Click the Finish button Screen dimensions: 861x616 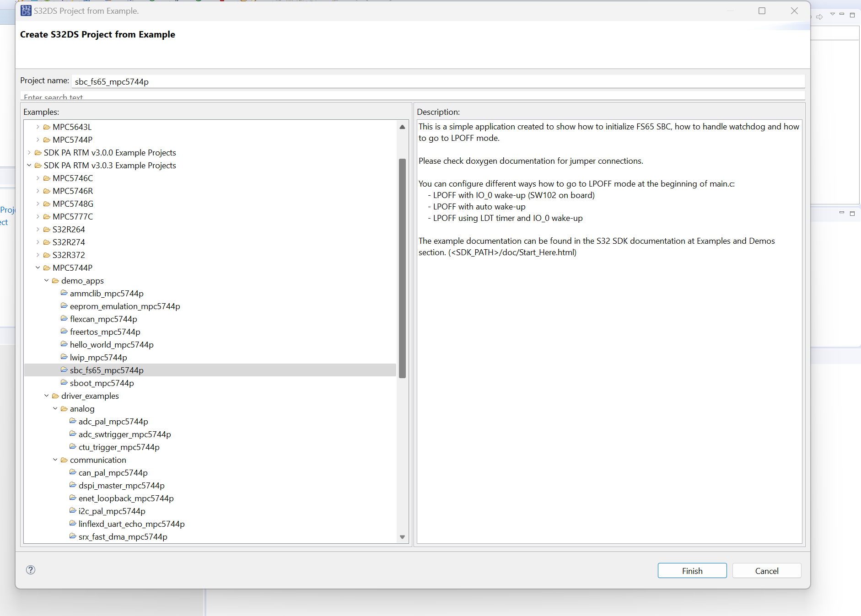coord(692,570)
